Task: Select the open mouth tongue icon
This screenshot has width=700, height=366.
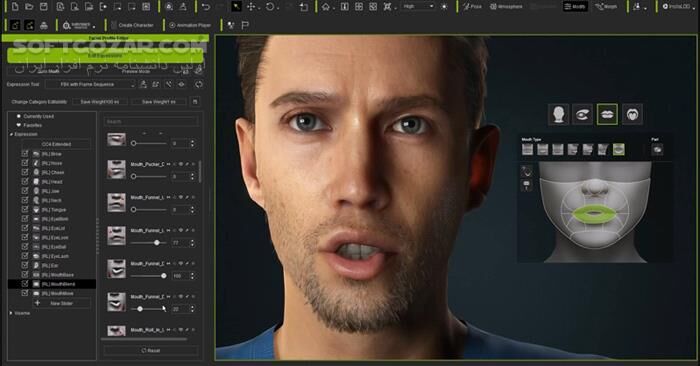Action: click(632, 114)
